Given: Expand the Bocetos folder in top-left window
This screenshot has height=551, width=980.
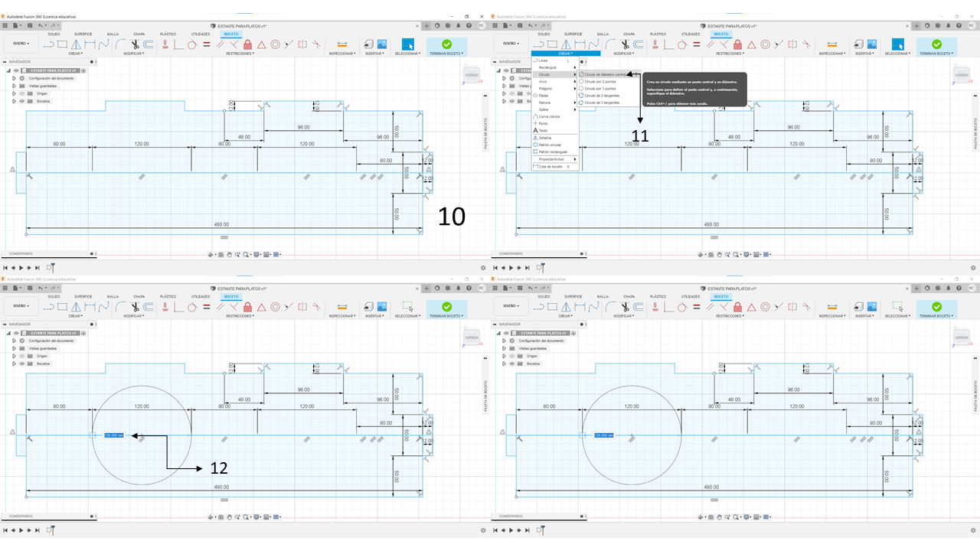Looking at the screenshot, I should click(14, 101).
